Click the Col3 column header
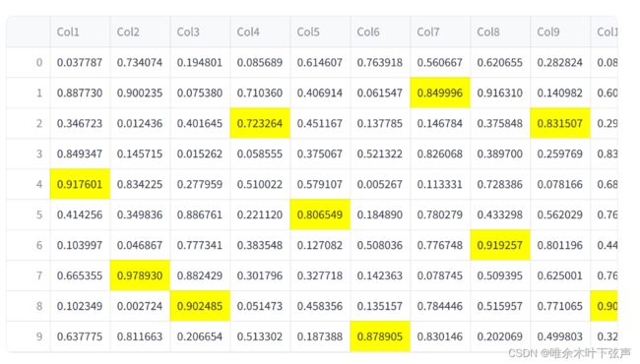 [200, 31]
